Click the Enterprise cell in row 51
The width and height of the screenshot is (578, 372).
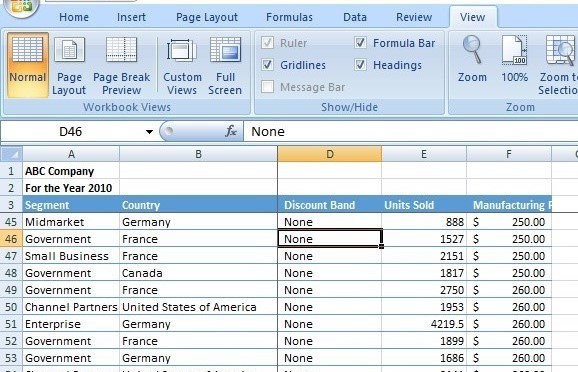71,324
